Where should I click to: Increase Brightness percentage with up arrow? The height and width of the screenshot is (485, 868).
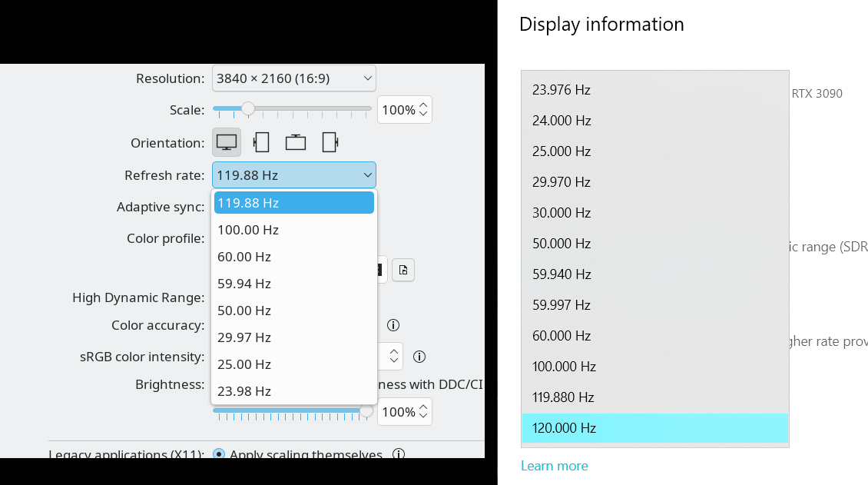tap(423, 407)
